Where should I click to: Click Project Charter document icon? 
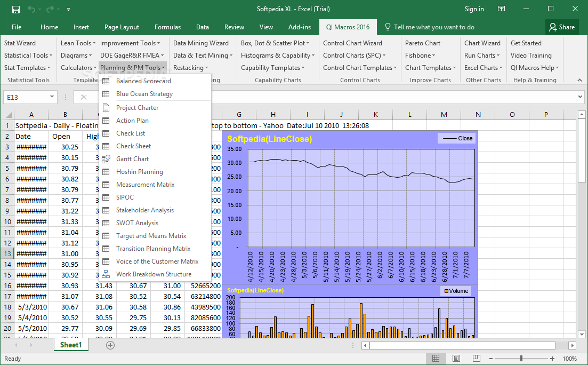[106, 108]
